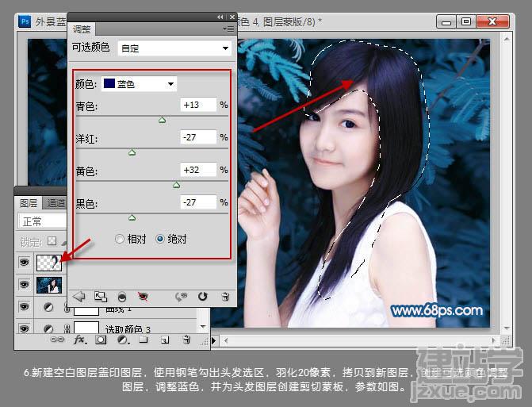
Task: Click the link layers icon
Action: tap(57, 340)
